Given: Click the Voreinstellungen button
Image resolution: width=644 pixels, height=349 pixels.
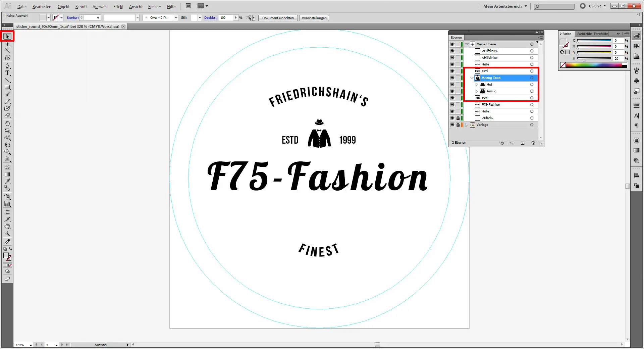Looking at the screenshot, I should pyautogui.click(x=314, y=18).
